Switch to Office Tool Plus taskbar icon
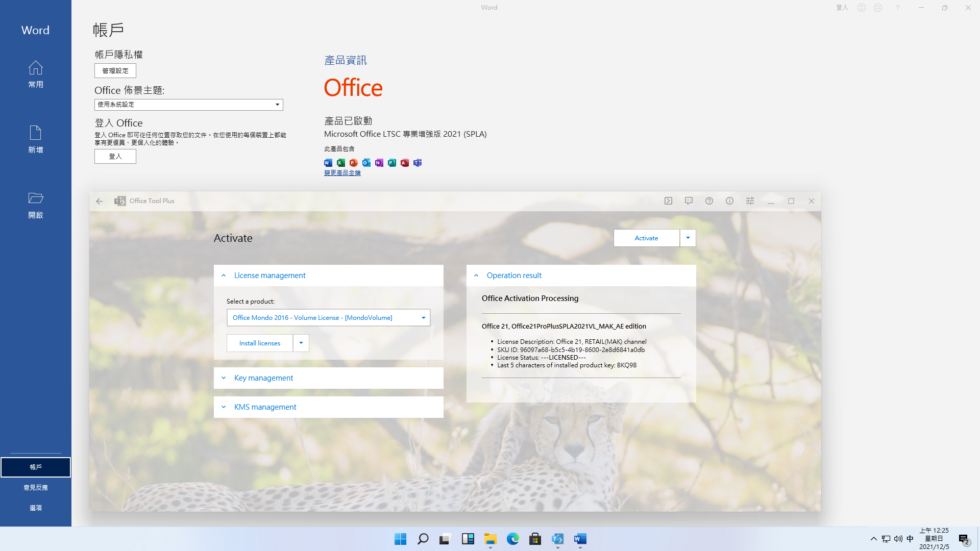 click(558, 539)
